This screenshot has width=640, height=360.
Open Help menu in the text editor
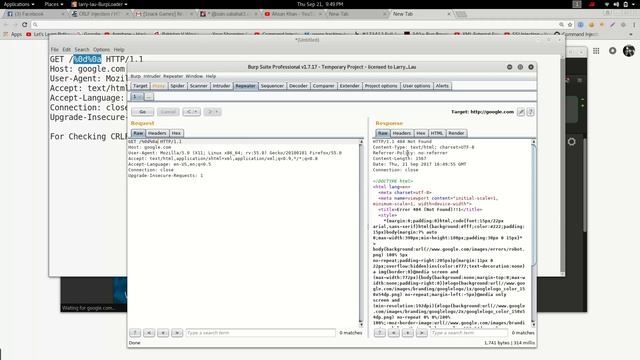119,49
